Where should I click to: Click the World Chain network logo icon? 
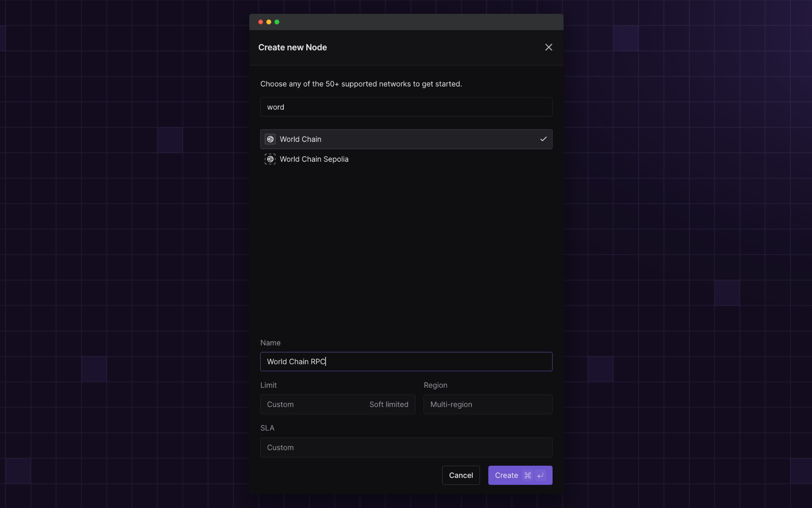click(270, 139)
